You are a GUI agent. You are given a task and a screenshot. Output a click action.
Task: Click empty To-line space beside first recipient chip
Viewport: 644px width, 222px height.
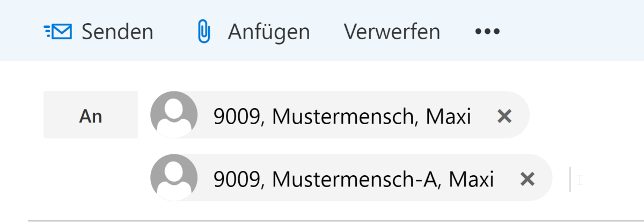[585, 115]
